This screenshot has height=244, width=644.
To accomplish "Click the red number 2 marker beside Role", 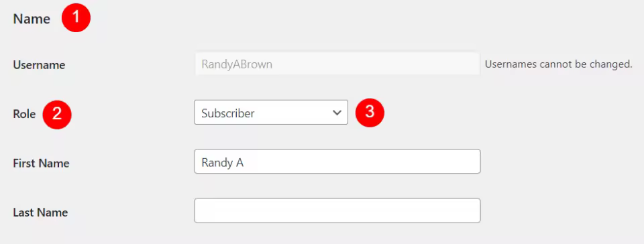I will click(x=57, y=114).
